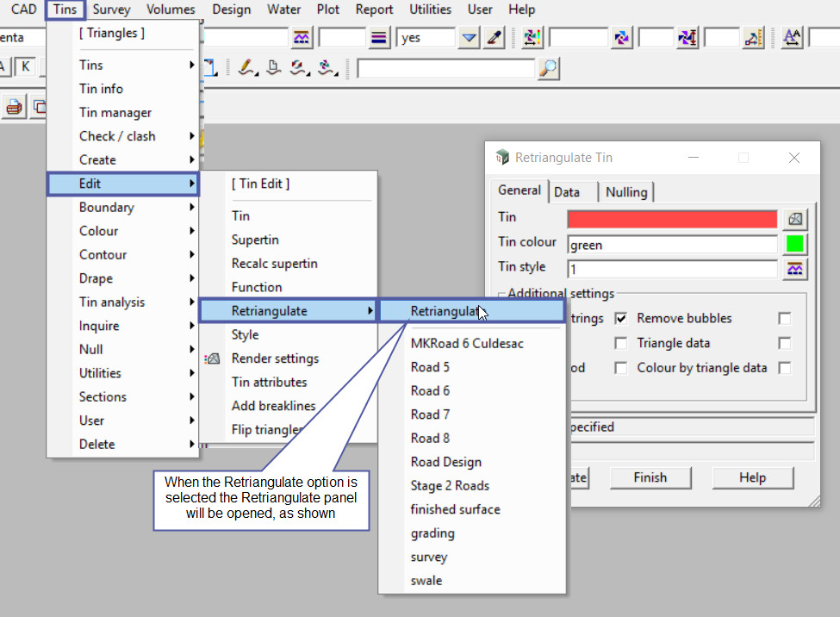Click the Help button in Retriangulate panel

tap(752, 477)
